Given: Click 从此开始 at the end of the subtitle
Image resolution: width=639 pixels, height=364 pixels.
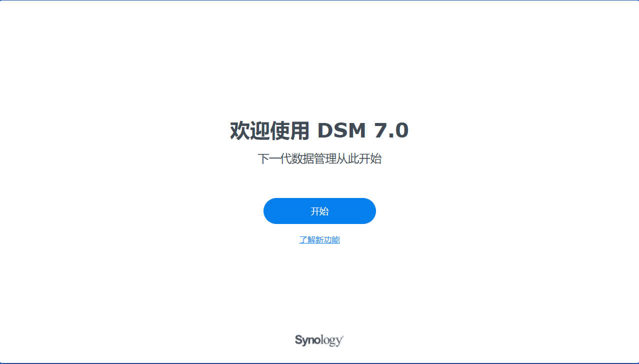Looking at the screenshot, I should point(358,159).
